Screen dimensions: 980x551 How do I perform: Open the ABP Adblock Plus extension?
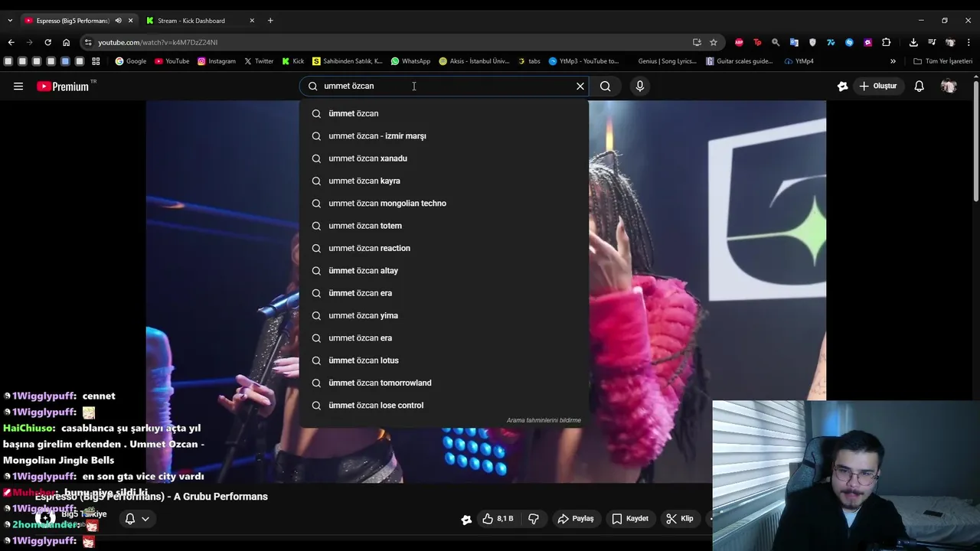[x=739, y=42]
